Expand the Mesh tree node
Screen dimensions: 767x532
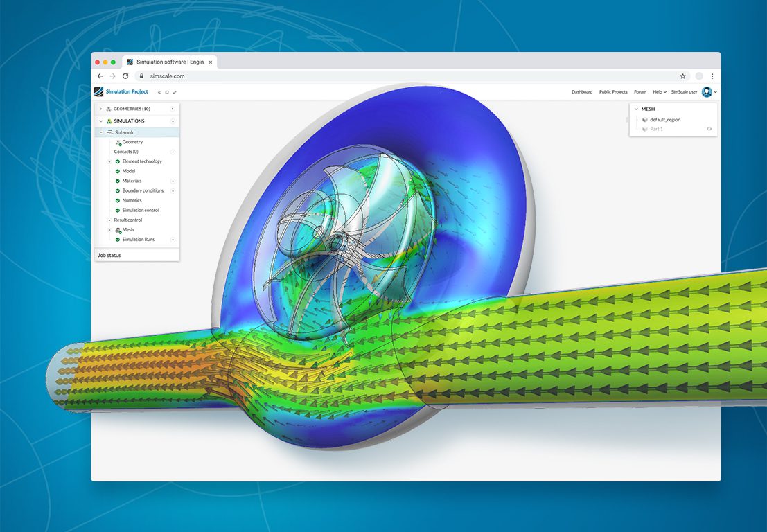click(109, 230)
